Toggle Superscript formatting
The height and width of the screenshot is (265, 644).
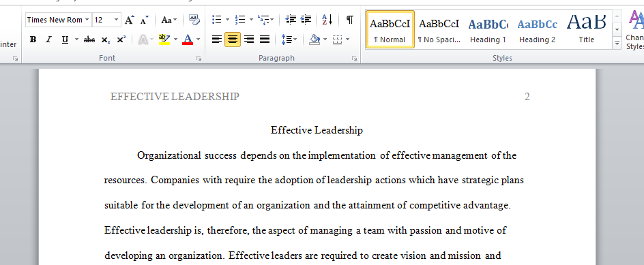(x=121, y=40)
